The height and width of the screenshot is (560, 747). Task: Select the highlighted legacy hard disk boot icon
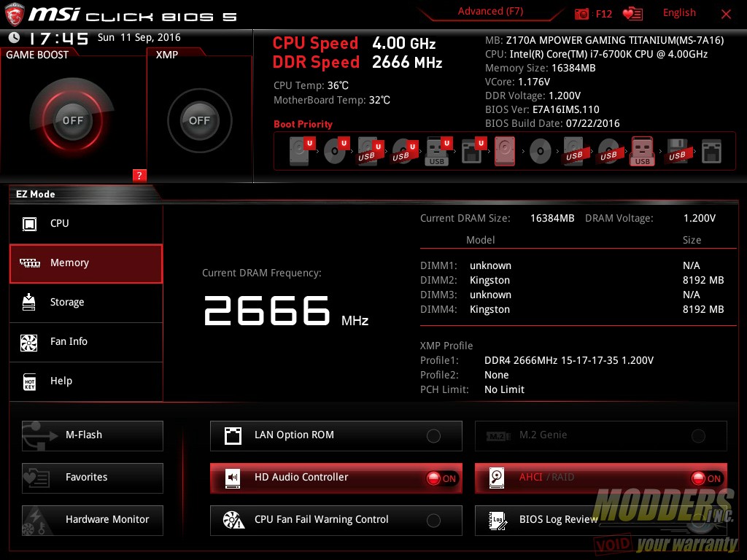(505, 151)
